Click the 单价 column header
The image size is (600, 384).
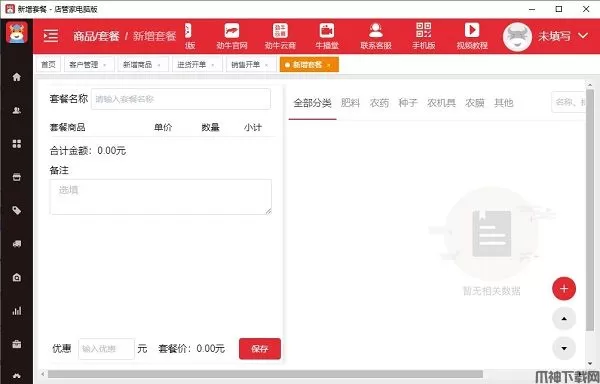click(163, 127)
